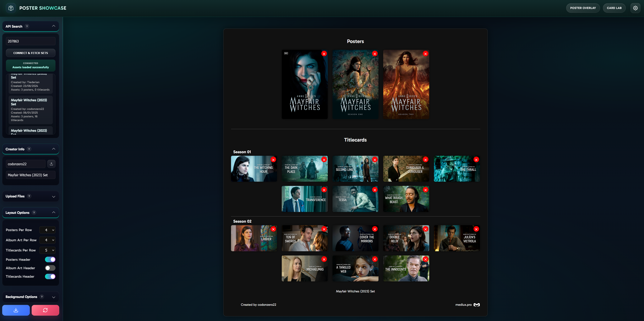Enable the Album Art Header toggle

click(50, 268)
